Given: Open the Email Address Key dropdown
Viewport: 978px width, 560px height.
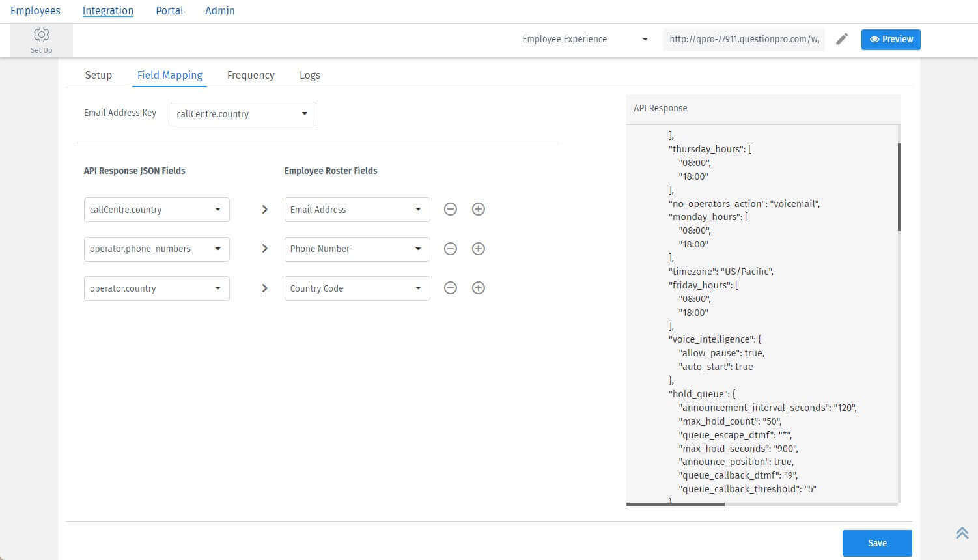Looking at the screenshot, I should coord(243,113).
